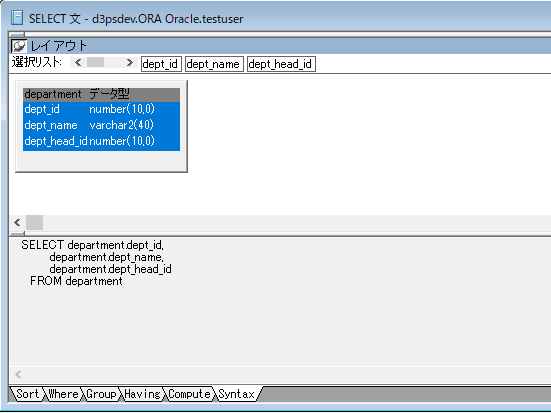This screenshot has height=413, width=551.
Task: Click the selection list right arrow
Action: click(x=130, y=63)
